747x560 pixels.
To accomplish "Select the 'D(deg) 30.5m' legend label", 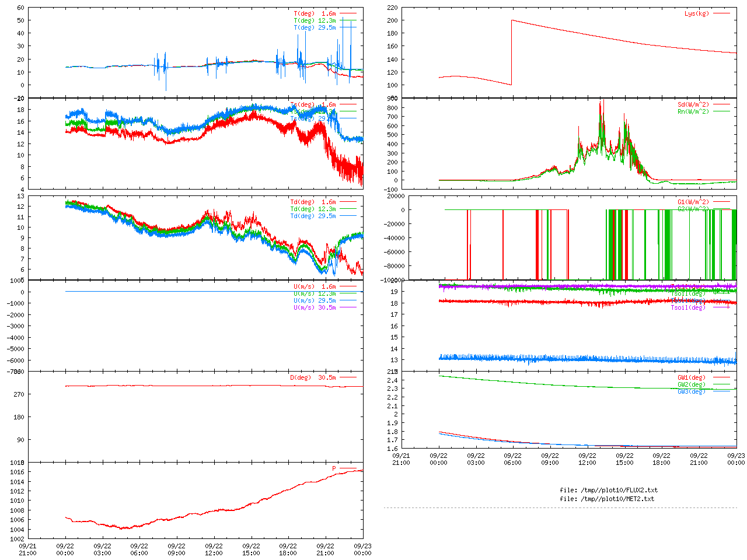I will 313,377.
